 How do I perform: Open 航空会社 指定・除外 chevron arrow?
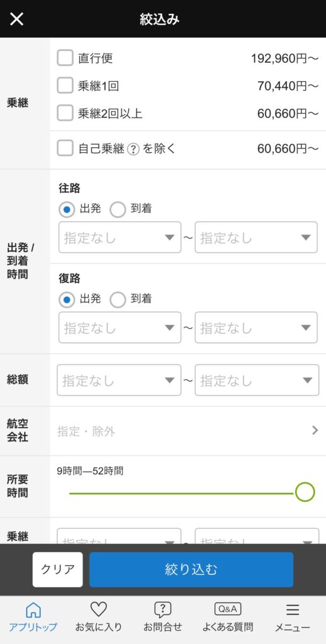click(315, 430)
